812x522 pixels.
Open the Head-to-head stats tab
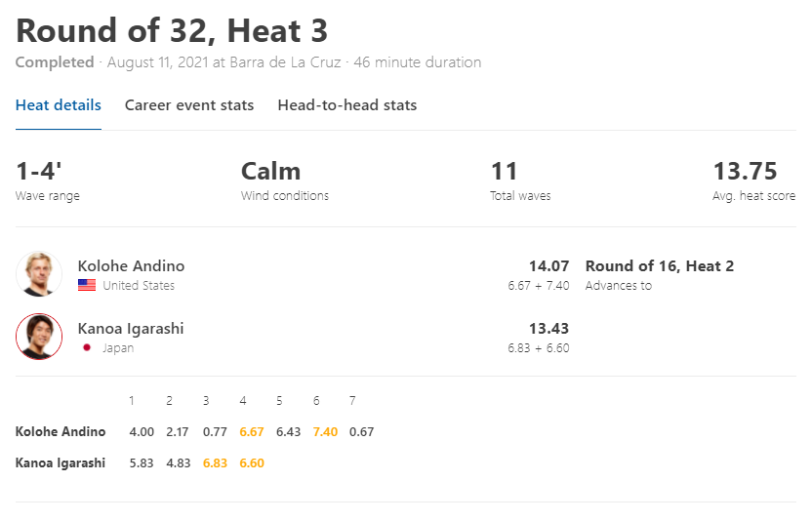(x=347, y=105)
